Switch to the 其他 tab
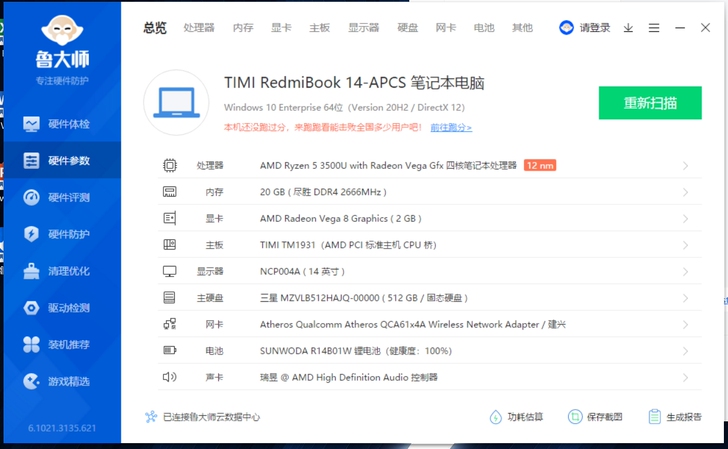Image resolution: width=728 pixels, height=449 pixels. pyautogui.click(x=522, y=28)
